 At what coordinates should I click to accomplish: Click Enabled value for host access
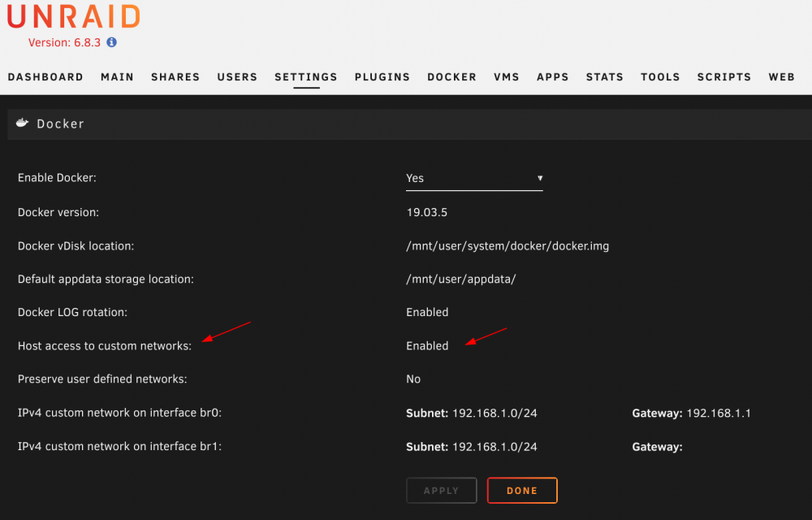tap(427, 346)
